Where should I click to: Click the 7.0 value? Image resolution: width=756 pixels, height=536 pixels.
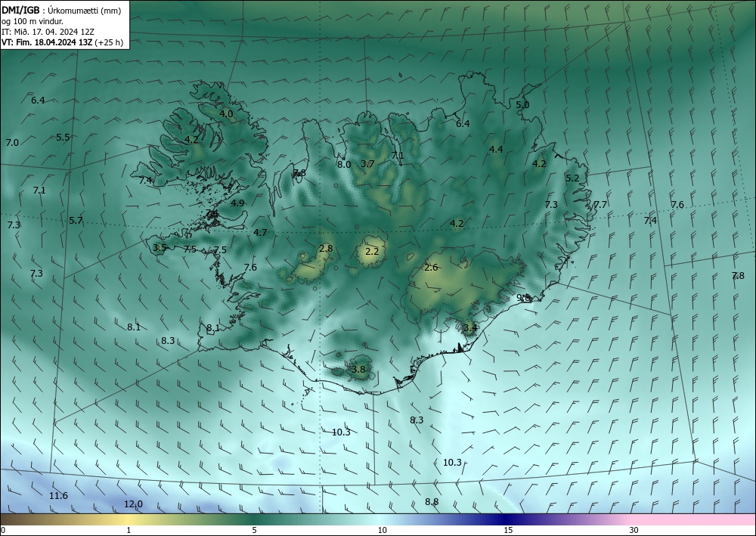coord(12,143)
